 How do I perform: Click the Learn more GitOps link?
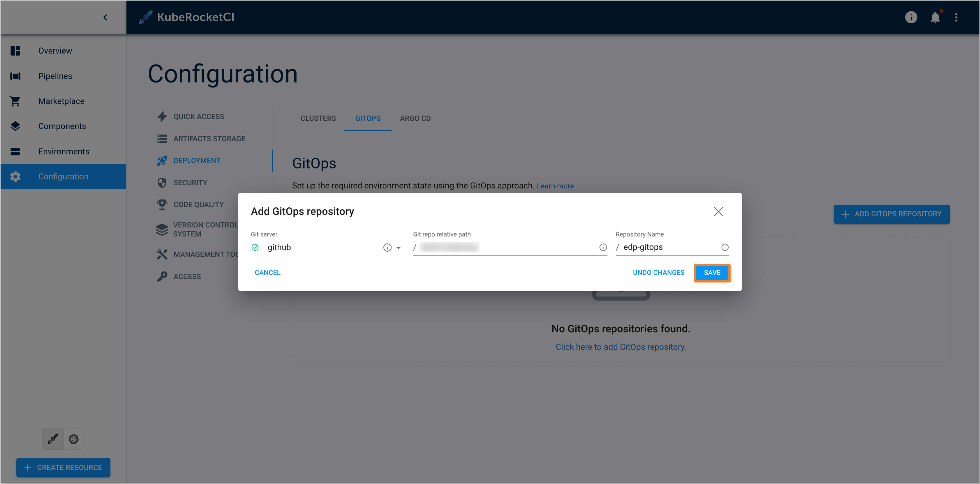click(x=556, y=185)
